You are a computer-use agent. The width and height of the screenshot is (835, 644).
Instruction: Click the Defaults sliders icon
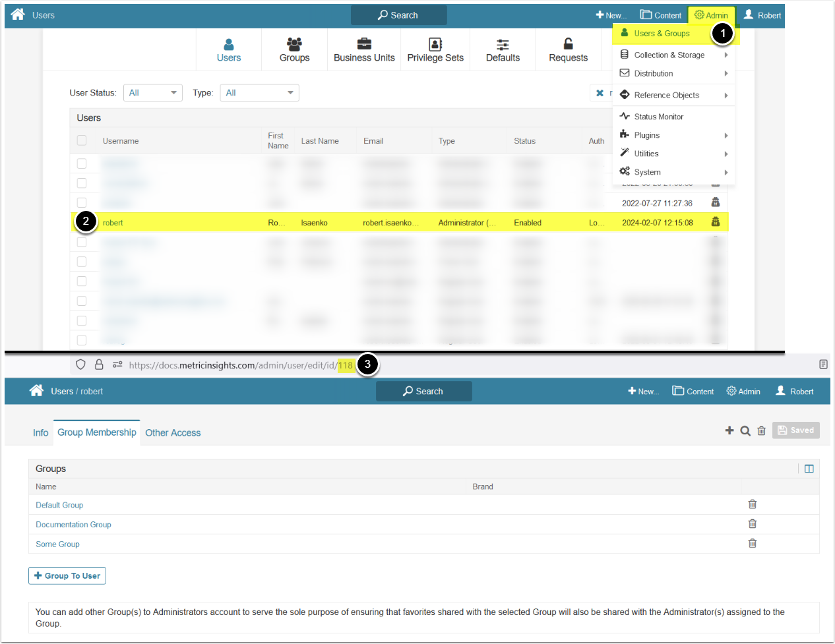pos(503,44)
